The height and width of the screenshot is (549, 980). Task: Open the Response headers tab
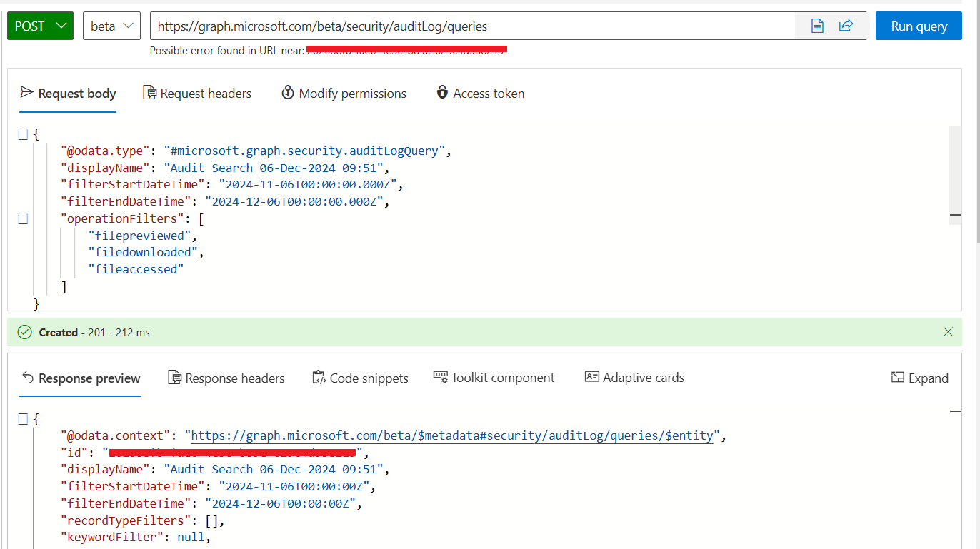pyautogui.click(x=226, y=378)
